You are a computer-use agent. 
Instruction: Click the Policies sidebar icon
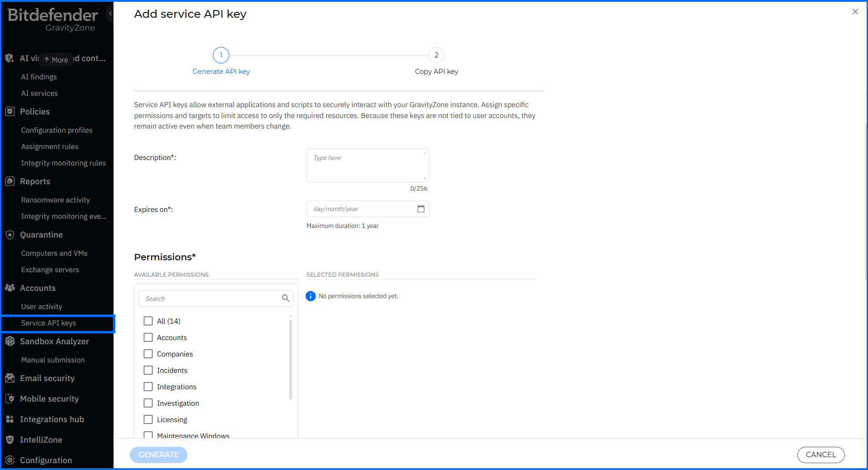click(10, 112)
